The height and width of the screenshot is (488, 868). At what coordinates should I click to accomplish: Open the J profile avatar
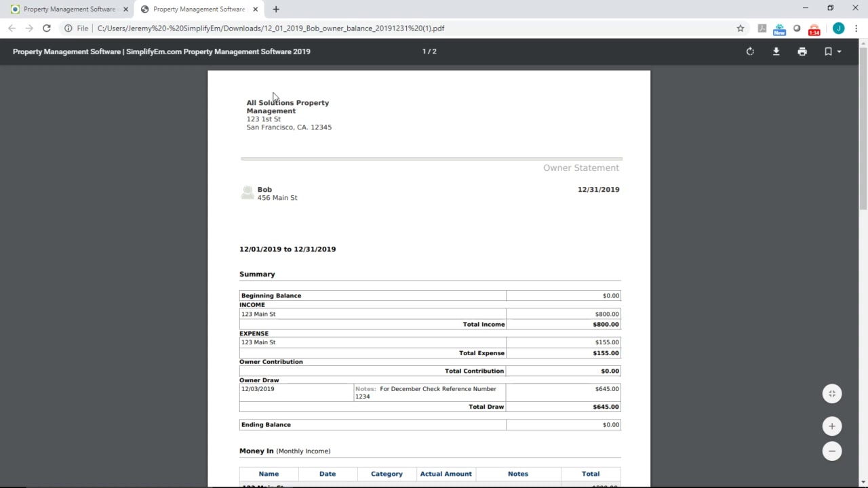(839, 28)
